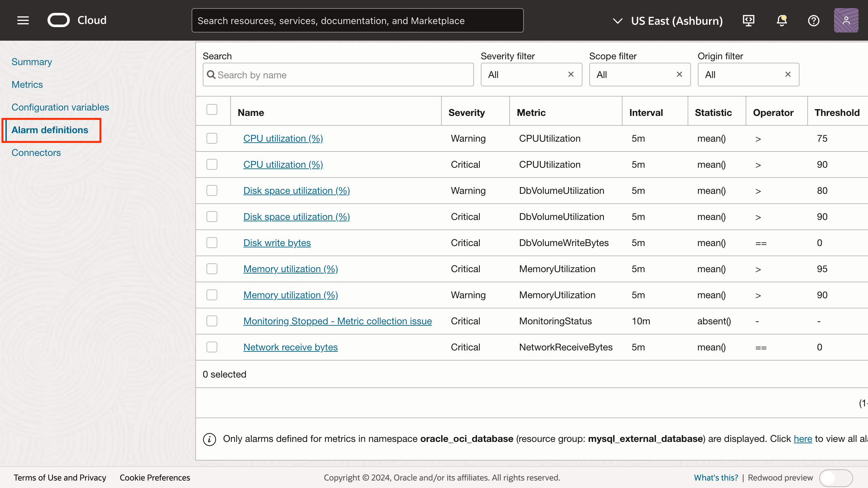Expand the US East (Ashburn) region selector

pos(617,21)
